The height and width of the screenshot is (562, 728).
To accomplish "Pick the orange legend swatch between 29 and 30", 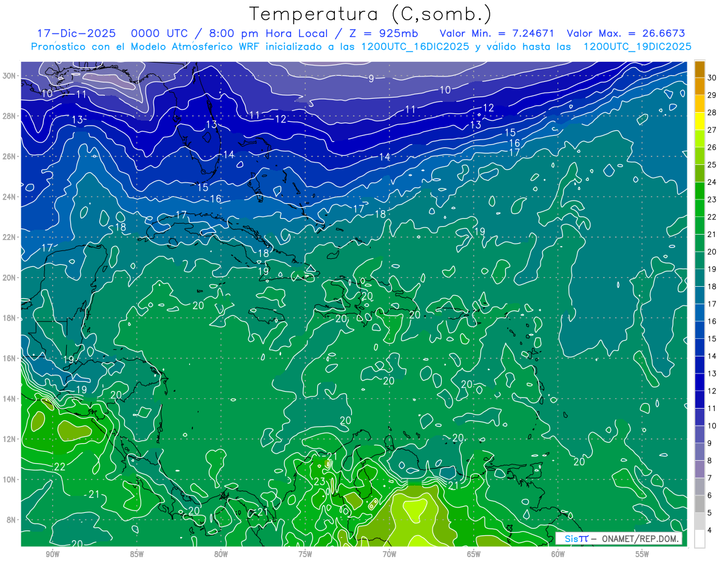I will (699, 87).
